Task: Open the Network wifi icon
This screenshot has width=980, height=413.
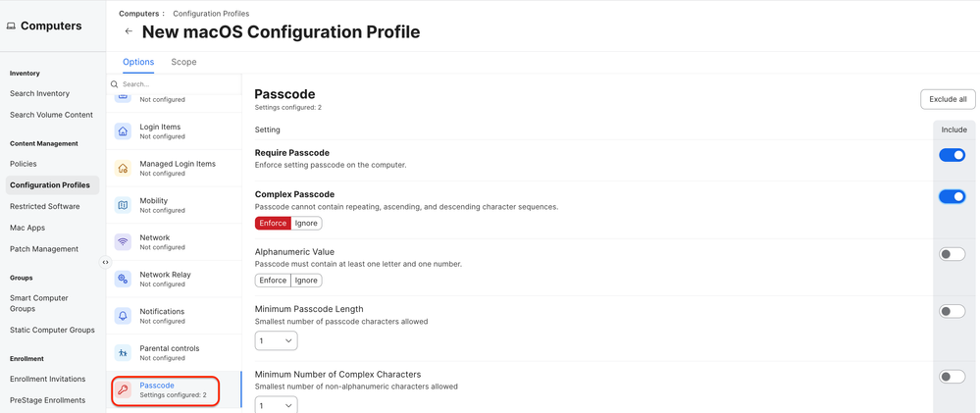Action: coord(124,241)
